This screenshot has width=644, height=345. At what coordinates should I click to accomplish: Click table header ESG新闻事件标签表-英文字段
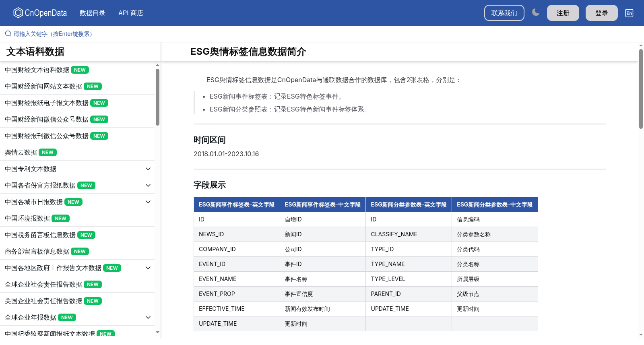click(237, 205)
